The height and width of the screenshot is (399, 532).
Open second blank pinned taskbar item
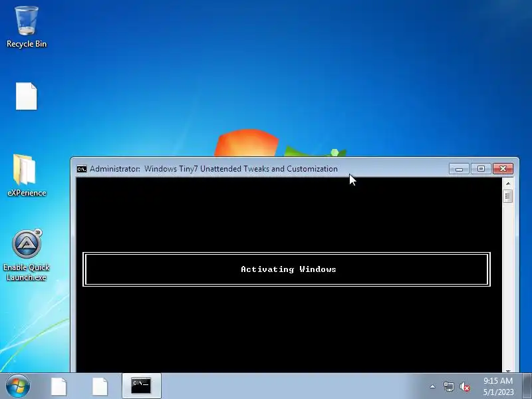[100, 386]
